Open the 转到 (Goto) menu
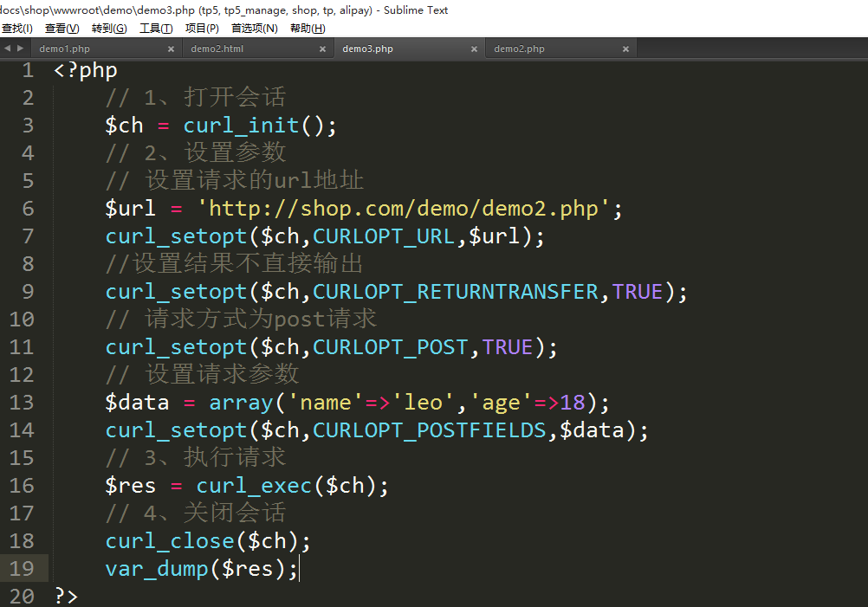This screenshot has width=868, height=607. pyautogui.click(x=108, y=29)
